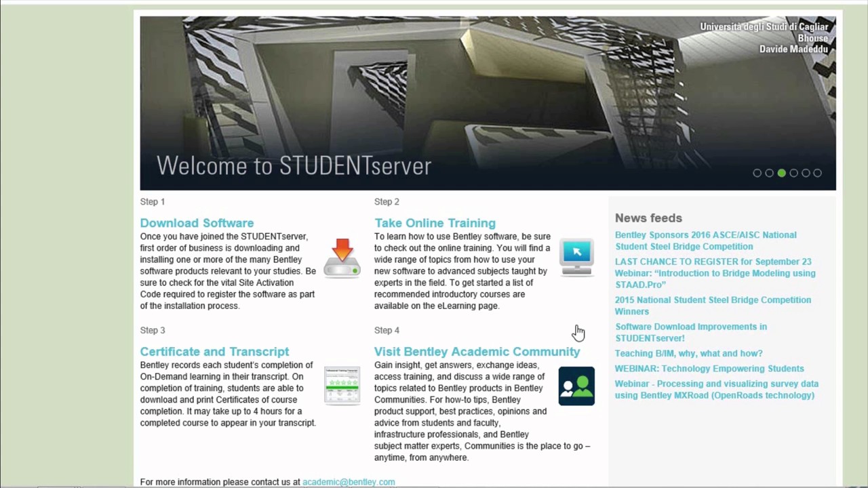Open WEBINAR: Technology Empowering Students news
The height and width of the screenshot is (488, 868).
(x=709, y=369)
